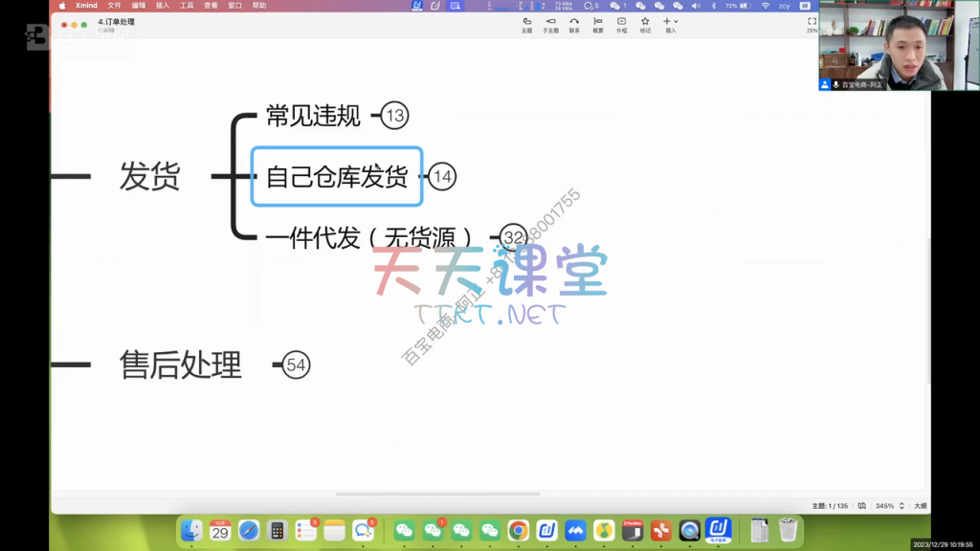Image resolution: width=980 pixels, height=551 pixels.
Task: Switch to 大纲 (Outline) view
Action: click(x=920, y=505)
